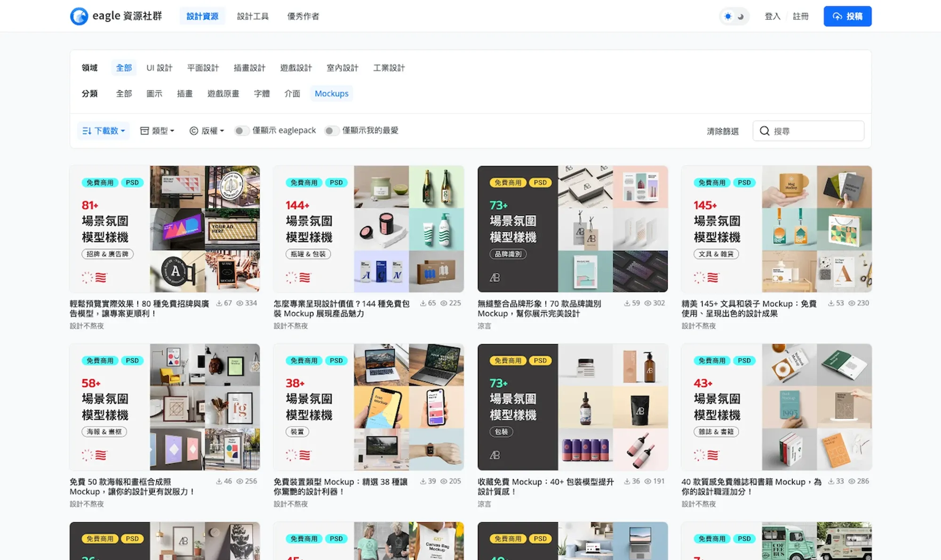Open the 版權 filter dropdown
Image resolution: width=941 pixels, height=560 pixels.
(x=207, y=131)
